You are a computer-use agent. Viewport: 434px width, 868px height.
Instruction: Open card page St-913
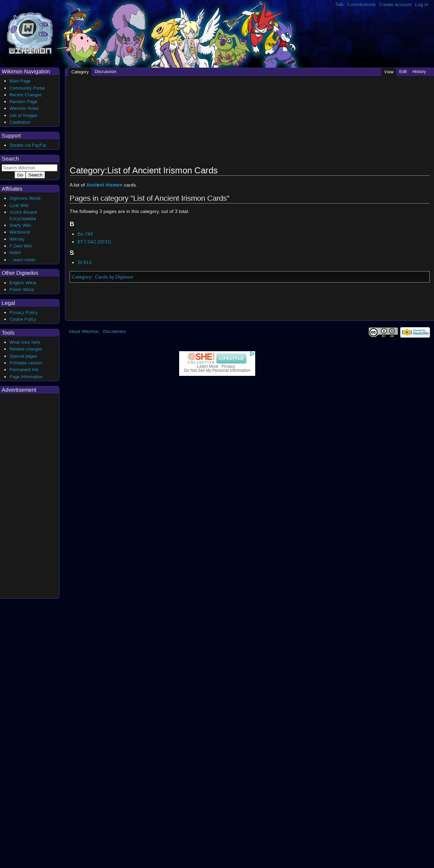click(85, 262)
